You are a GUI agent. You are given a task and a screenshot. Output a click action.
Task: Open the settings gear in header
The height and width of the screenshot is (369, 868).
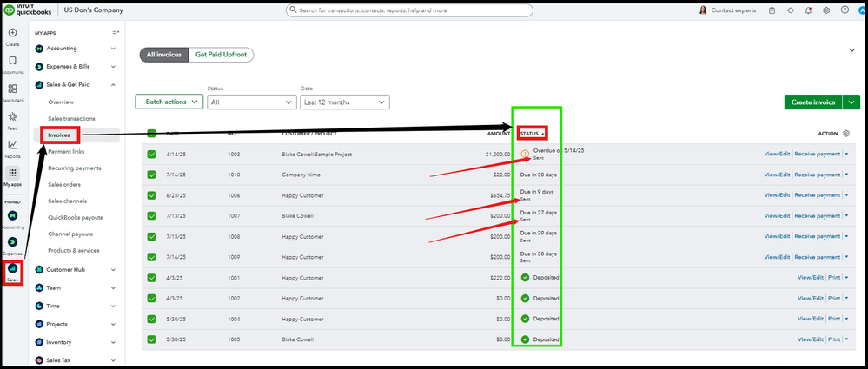tap(826, 10)
